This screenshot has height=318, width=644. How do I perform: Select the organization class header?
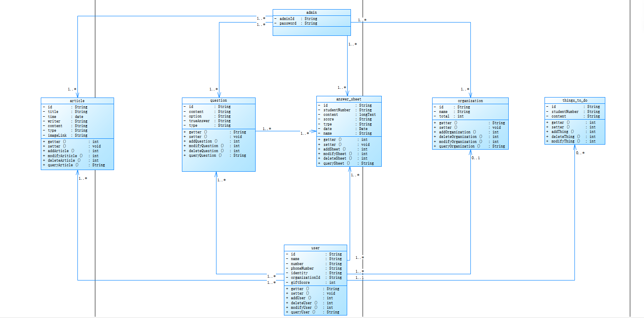pos(470,101)
